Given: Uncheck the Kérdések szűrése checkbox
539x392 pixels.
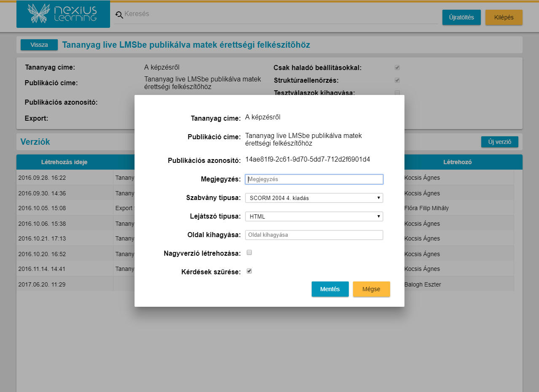Looking at the screenshot, I should pyautogui.click(x=249, y=271).
